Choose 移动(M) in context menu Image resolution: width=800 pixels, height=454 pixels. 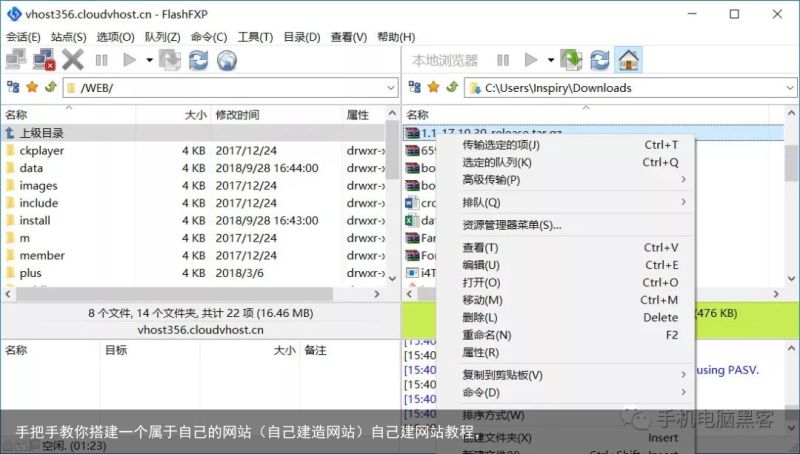point(565,300)
